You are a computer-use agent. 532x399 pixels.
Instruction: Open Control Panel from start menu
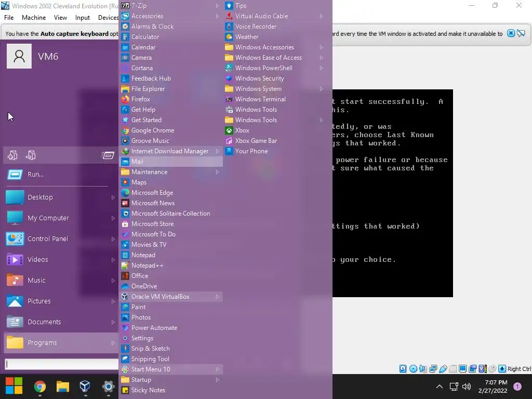pyautogui.click(x=61, y=238)
